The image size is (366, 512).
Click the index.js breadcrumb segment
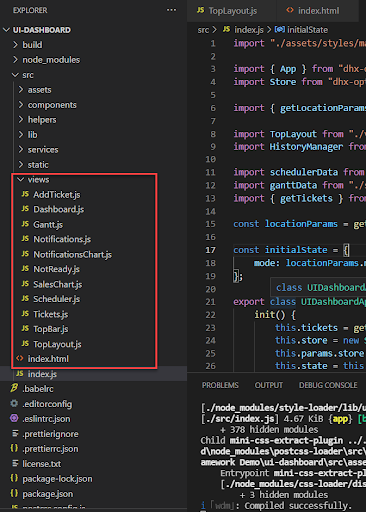(249, 30)
